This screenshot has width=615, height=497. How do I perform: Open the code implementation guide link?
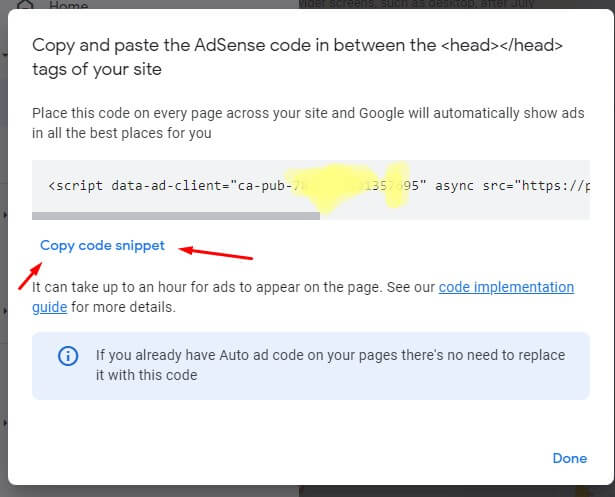click(x=506, y=288)
